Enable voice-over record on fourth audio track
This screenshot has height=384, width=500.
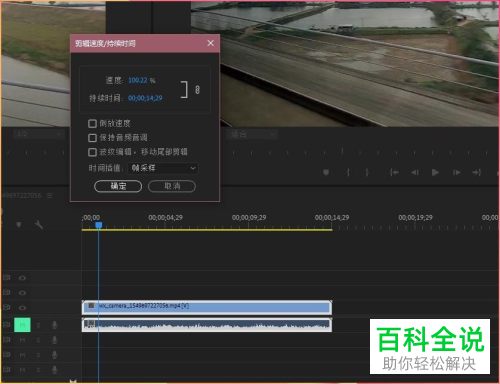point(54,370)
